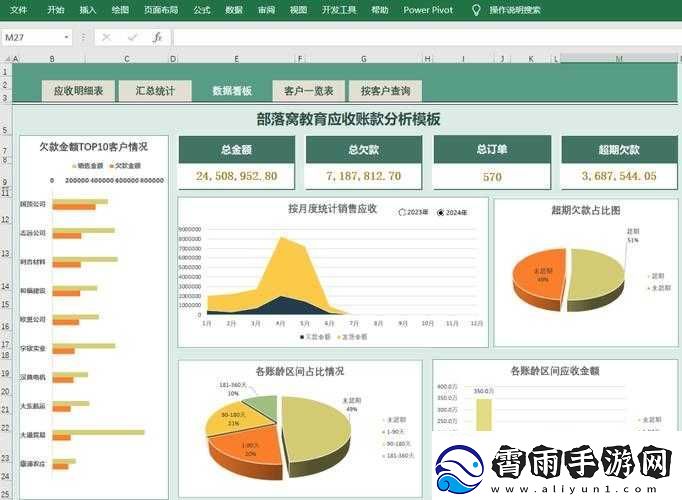This screenshot has height=500, width=682.
Task: Open the 页面布局 ribbon tab
Action: (x=161, y=10)
